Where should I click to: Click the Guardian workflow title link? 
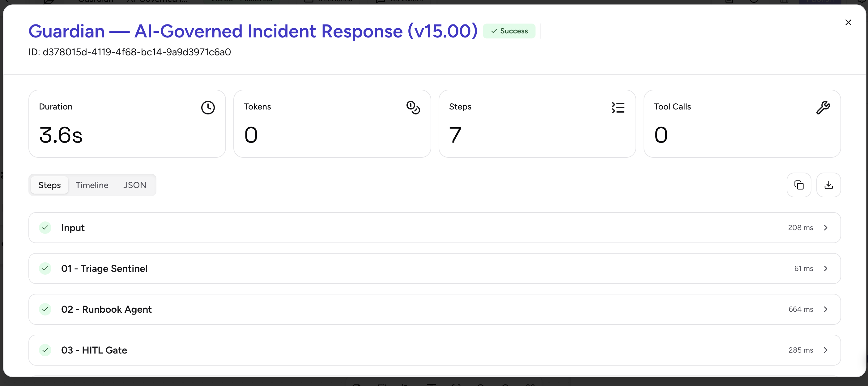tap(253, 31)
